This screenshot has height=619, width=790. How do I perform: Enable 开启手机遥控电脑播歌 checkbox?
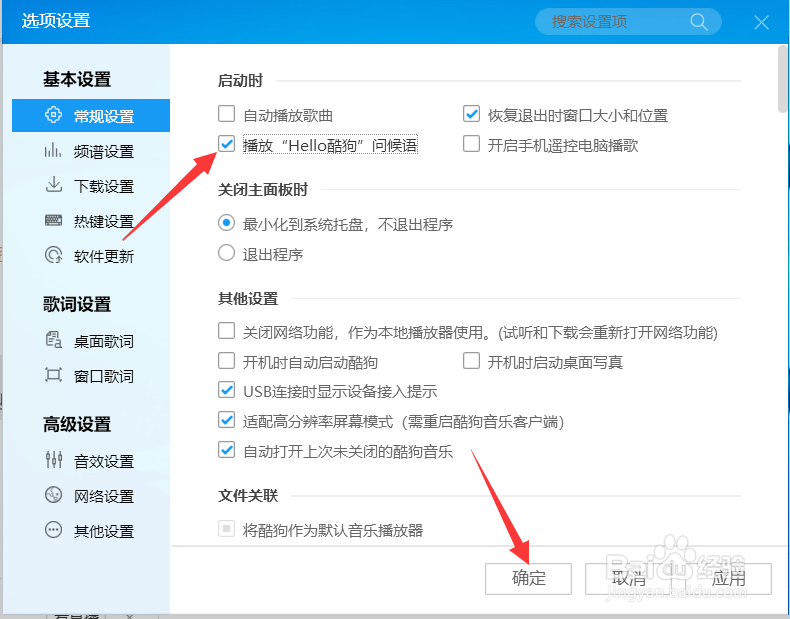(471, 144)
